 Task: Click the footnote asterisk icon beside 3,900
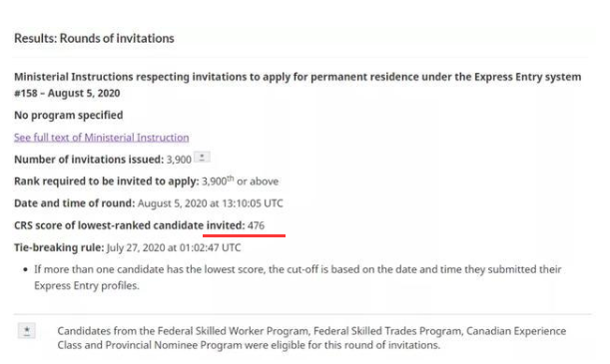(x=202, y=157)
